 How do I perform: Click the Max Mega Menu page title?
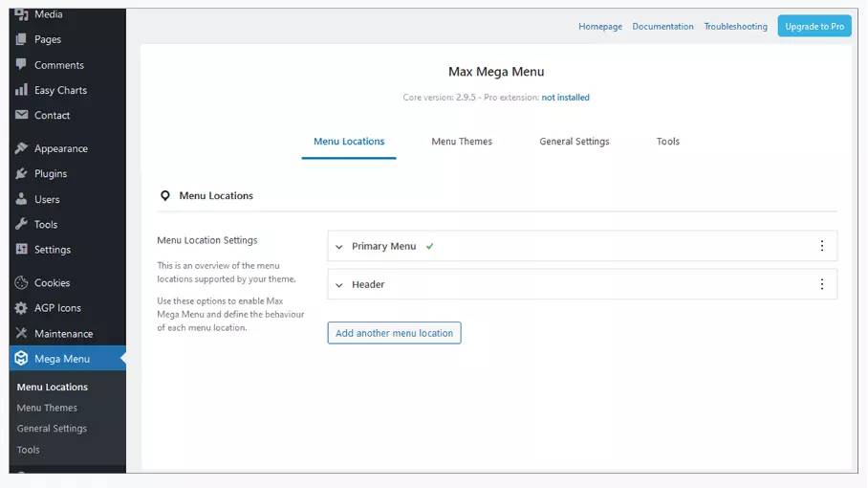coord(496,72)
